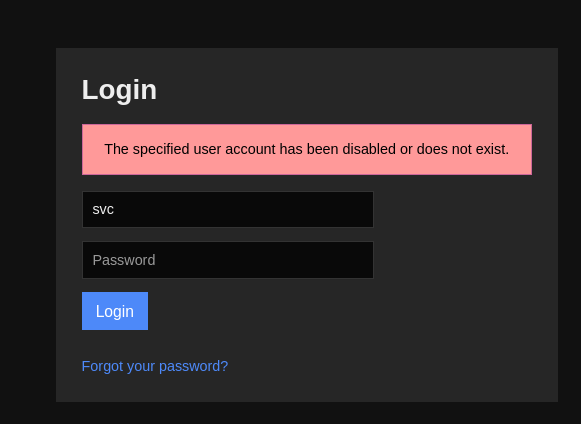
Task: Select the username field containing svc
Action: 228,209
